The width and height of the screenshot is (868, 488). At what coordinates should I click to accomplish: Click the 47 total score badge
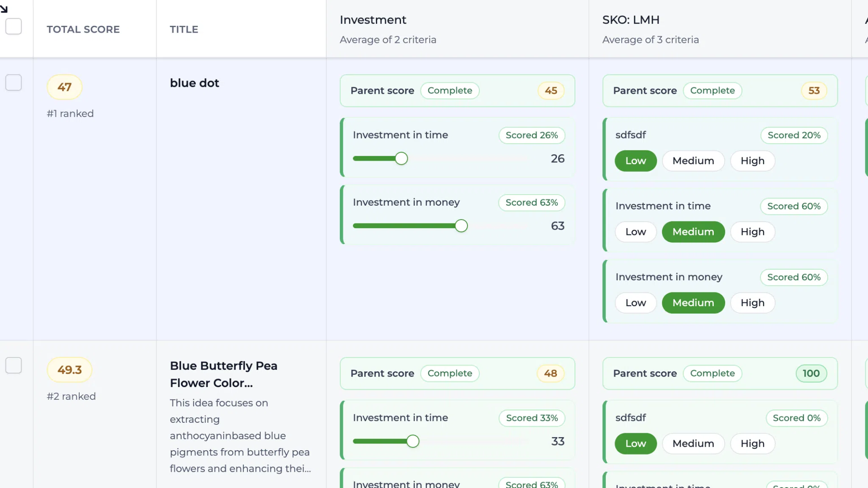coord(64,87)
